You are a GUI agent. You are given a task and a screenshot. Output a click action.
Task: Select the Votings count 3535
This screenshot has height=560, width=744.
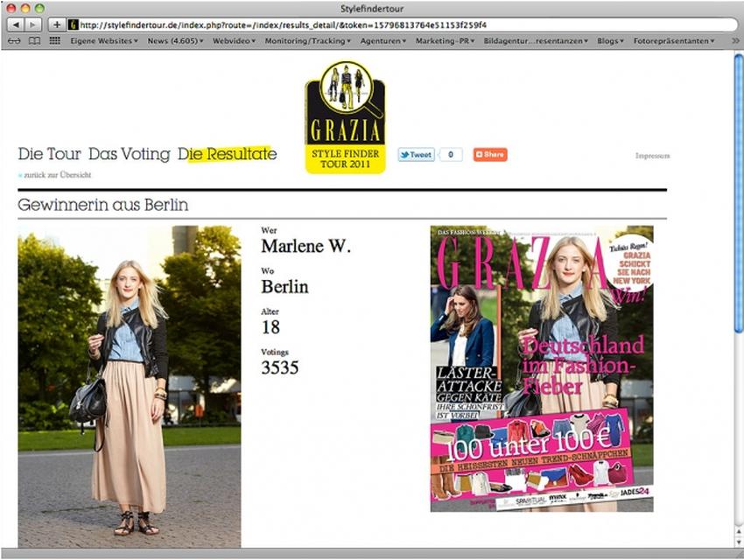(x=280, y=367)
